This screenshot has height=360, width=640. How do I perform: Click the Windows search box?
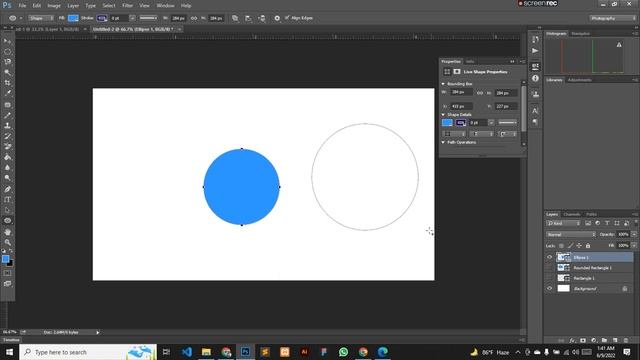[88, 352]
